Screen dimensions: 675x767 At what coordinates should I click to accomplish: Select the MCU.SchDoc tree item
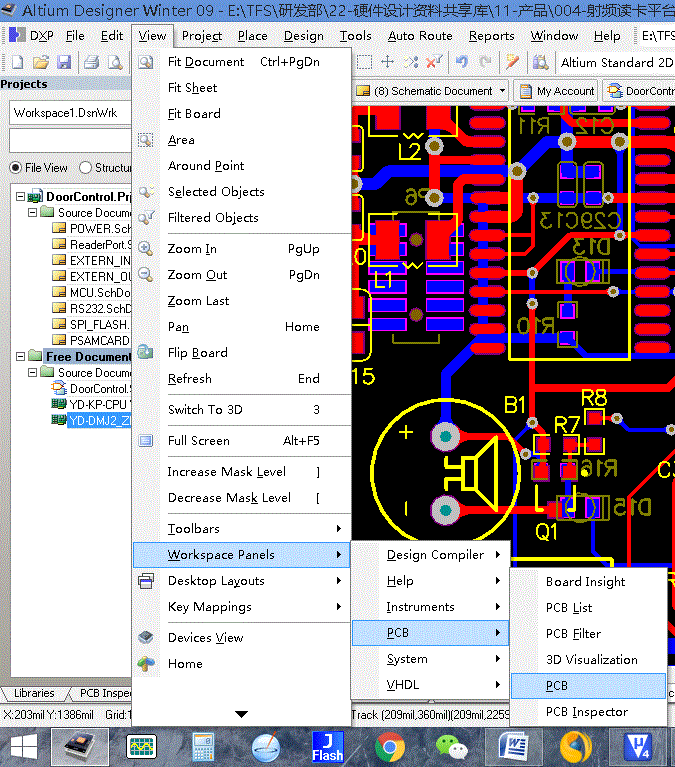92,293
